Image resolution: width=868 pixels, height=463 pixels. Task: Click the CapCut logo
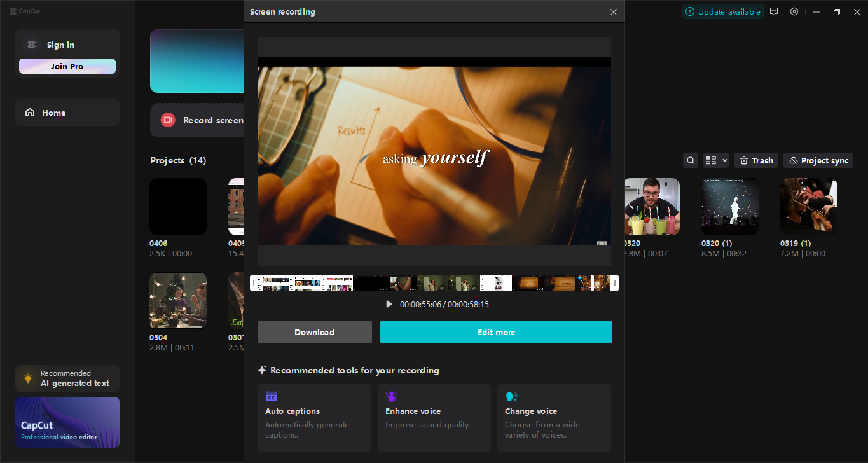click(25, 11)
